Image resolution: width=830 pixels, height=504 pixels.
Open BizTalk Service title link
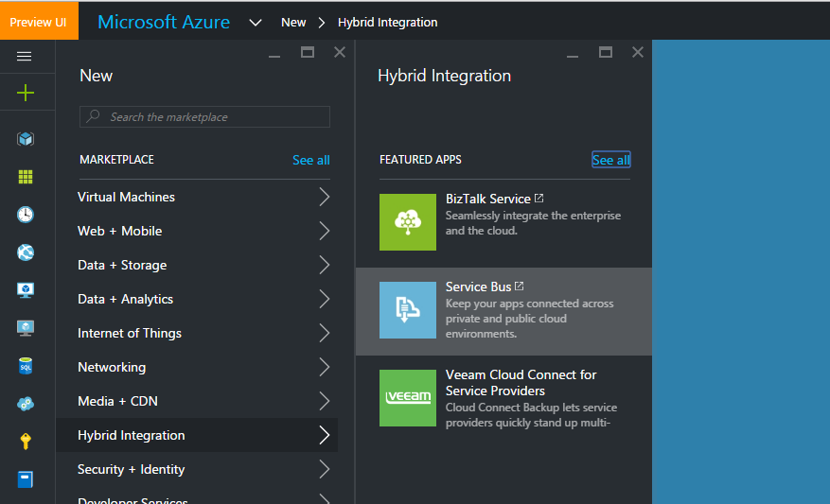pos(487,199)
